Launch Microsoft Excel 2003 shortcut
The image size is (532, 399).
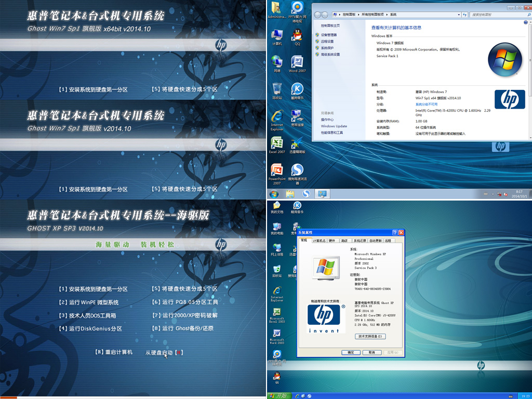tap(277, 315)
